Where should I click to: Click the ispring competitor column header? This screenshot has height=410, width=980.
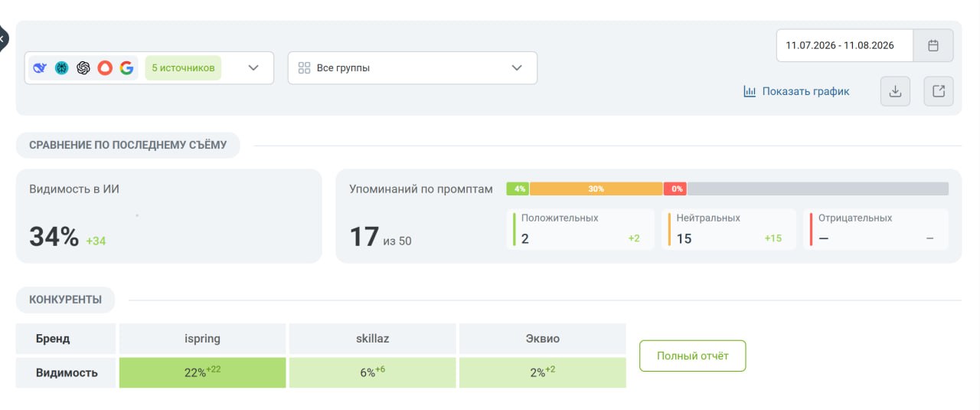click(202, 338)
